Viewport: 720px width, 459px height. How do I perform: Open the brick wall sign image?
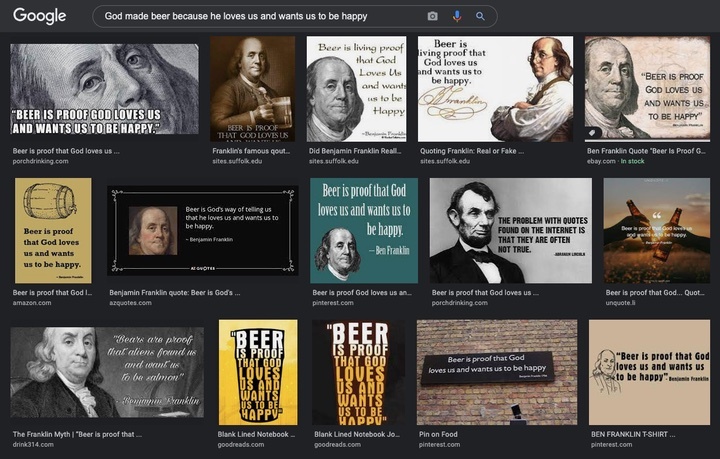pyautogui.click(x=497, y=372)
